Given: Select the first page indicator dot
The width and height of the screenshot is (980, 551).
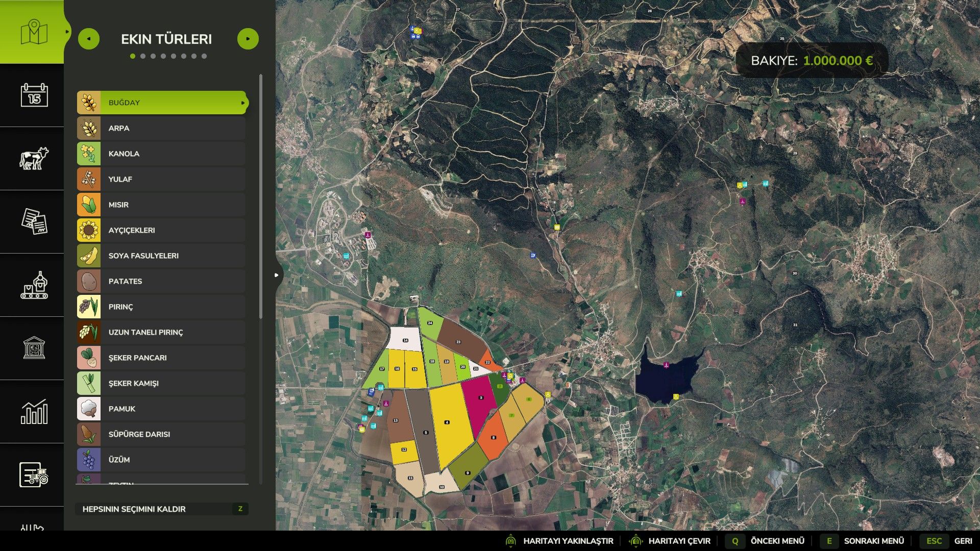Looking at the screenshot, I should tap(133, 56).
